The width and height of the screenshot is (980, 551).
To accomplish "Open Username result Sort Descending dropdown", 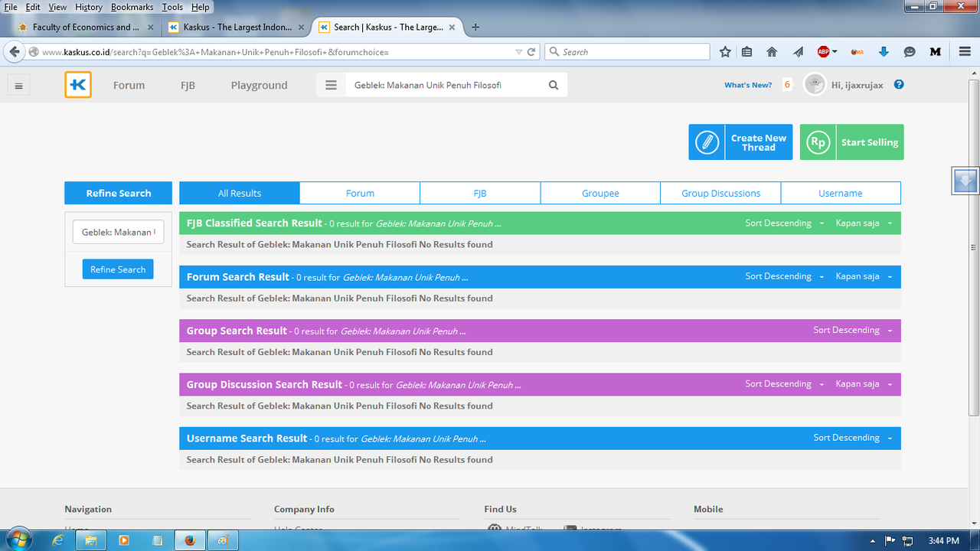I will (852, 438).
